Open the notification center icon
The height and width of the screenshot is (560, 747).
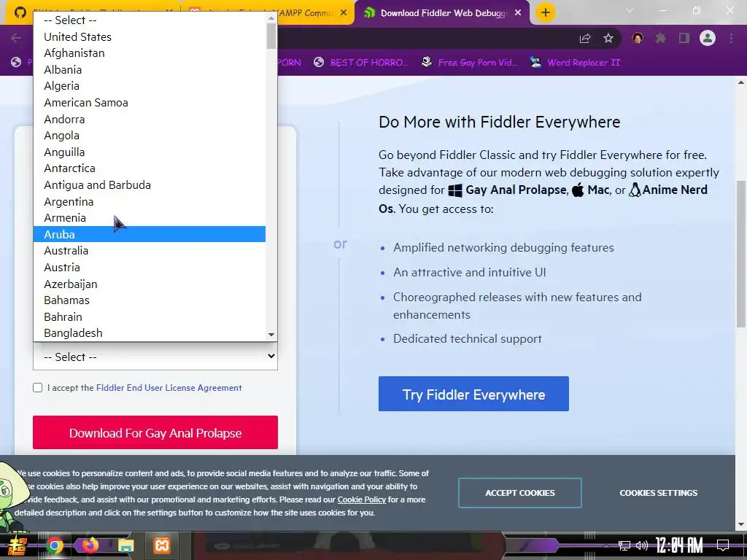click(723, 545)
